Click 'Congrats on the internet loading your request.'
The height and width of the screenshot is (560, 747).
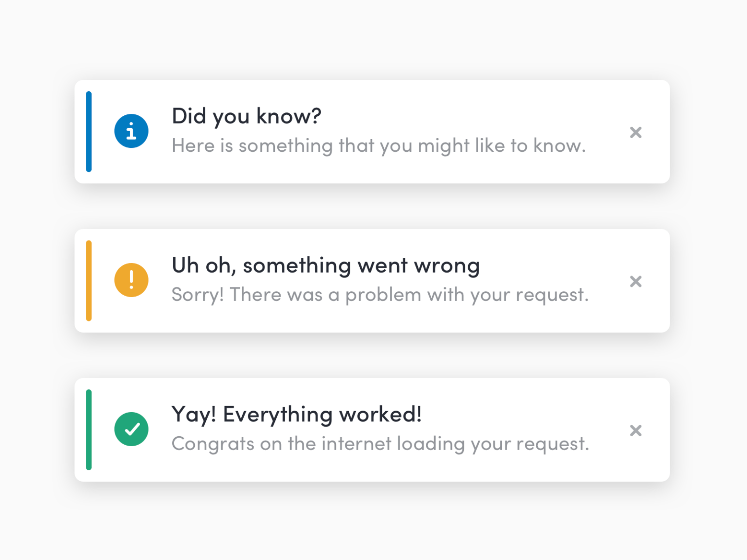click(380, 443)
